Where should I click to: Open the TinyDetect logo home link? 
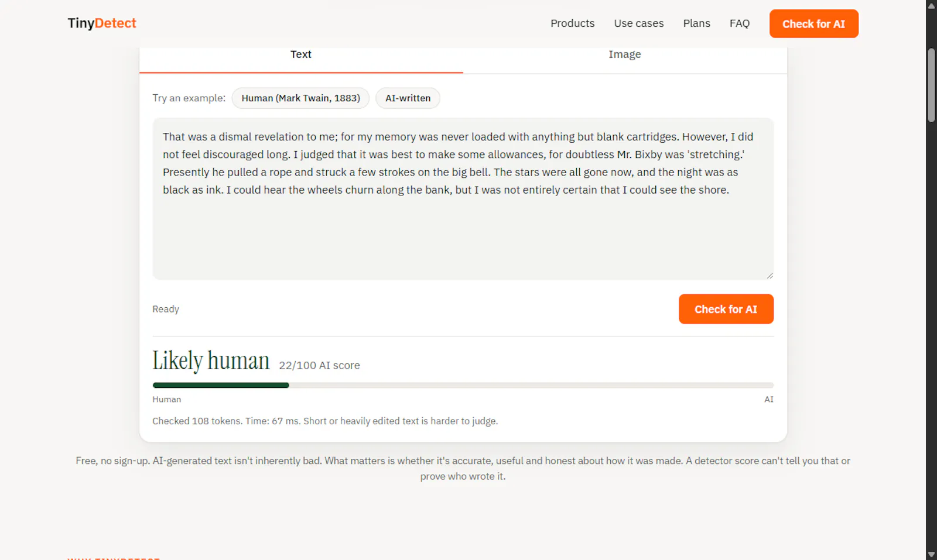pos(102,23)
